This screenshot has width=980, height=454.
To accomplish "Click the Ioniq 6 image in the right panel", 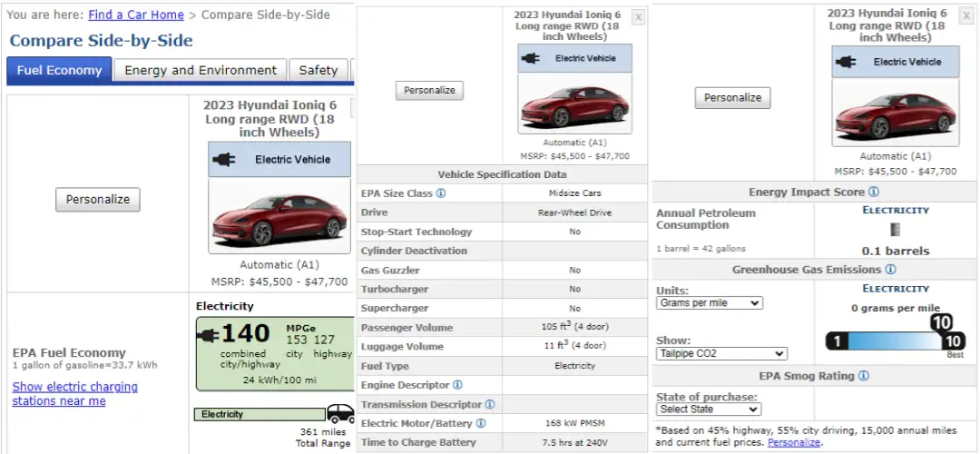I will [x=895, y=113].
